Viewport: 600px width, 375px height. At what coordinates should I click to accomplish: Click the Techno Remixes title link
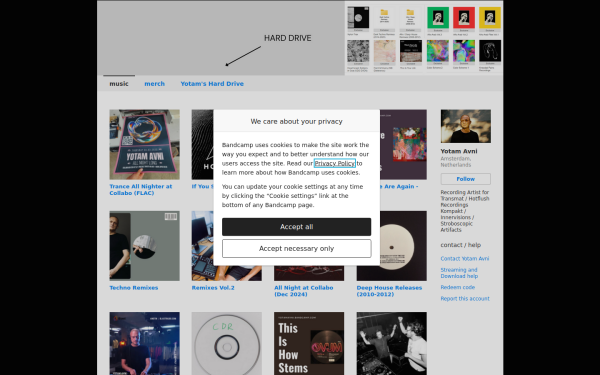[134, 288]
